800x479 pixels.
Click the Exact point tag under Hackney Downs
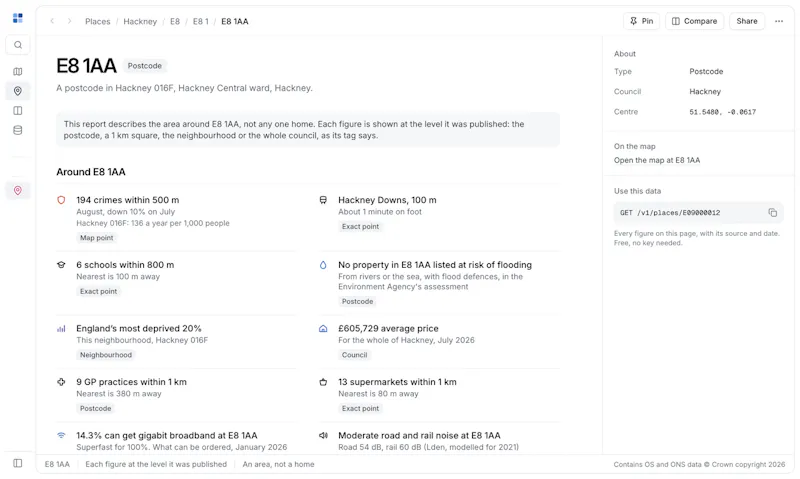click(360, 226)
